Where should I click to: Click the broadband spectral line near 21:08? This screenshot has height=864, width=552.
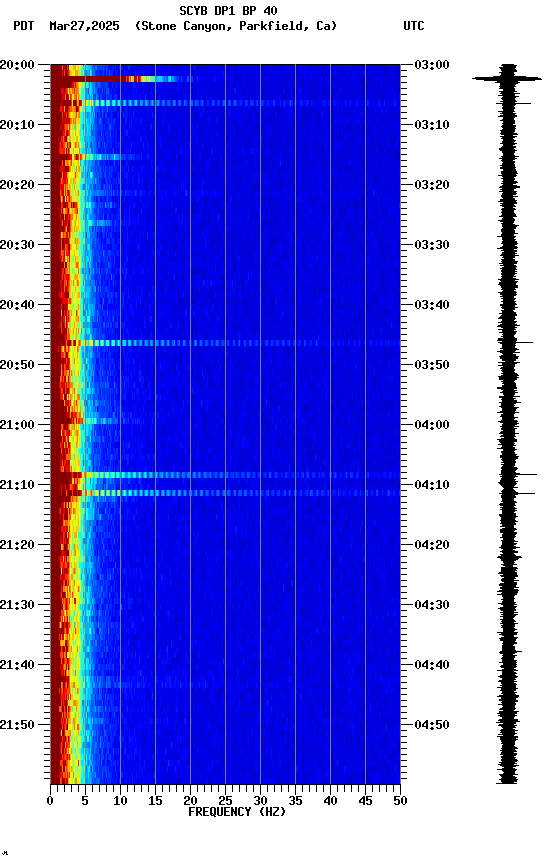pos(225,475)
